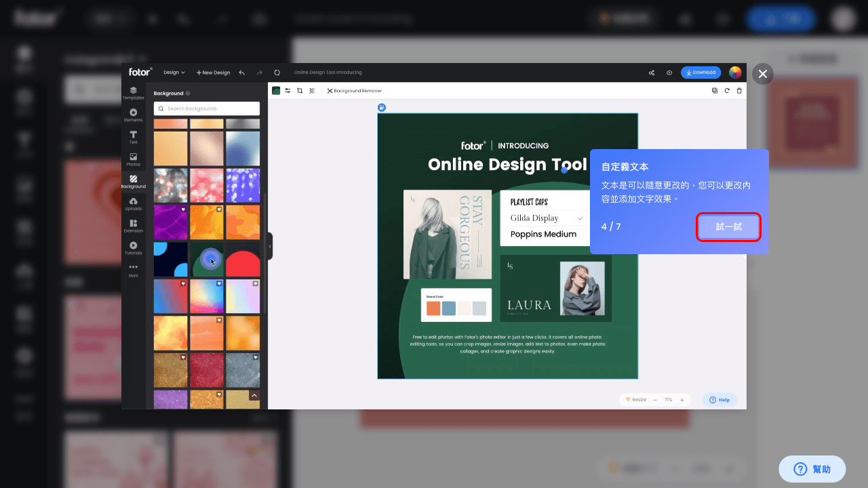Screen dimensions: 868x488
Task: Select the Text tool in the sidebar
Action: pyautogui.click(x=133, y=138)
